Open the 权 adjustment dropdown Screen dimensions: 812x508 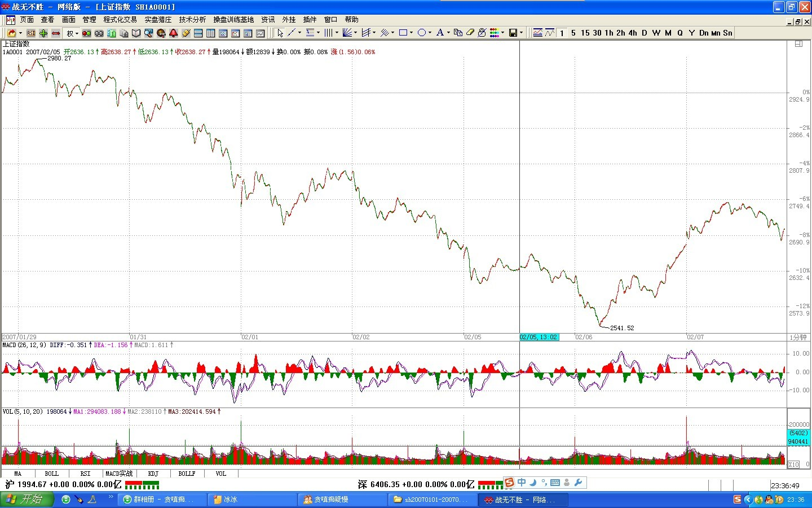tap(72, 33)
